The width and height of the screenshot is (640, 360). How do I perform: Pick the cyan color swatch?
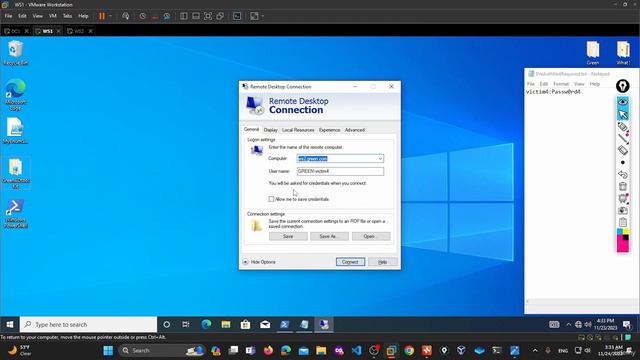pyautogui.click(x=620, y=232)
